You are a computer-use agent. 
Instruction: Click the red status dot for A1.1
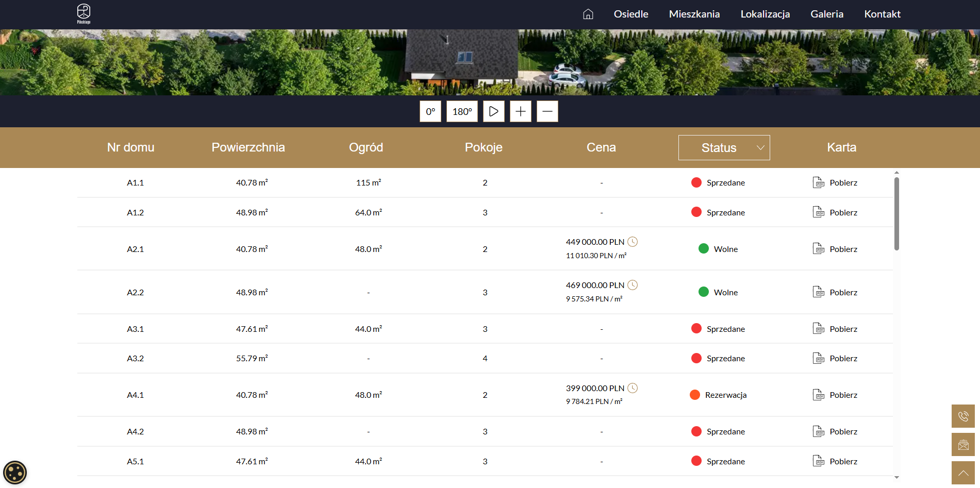(x=696, y=182)
